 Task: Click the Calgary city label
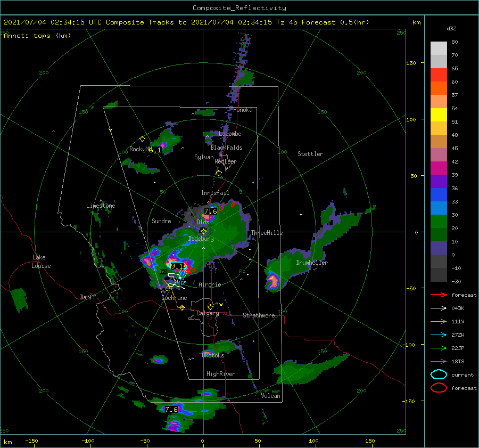point(208,313)
